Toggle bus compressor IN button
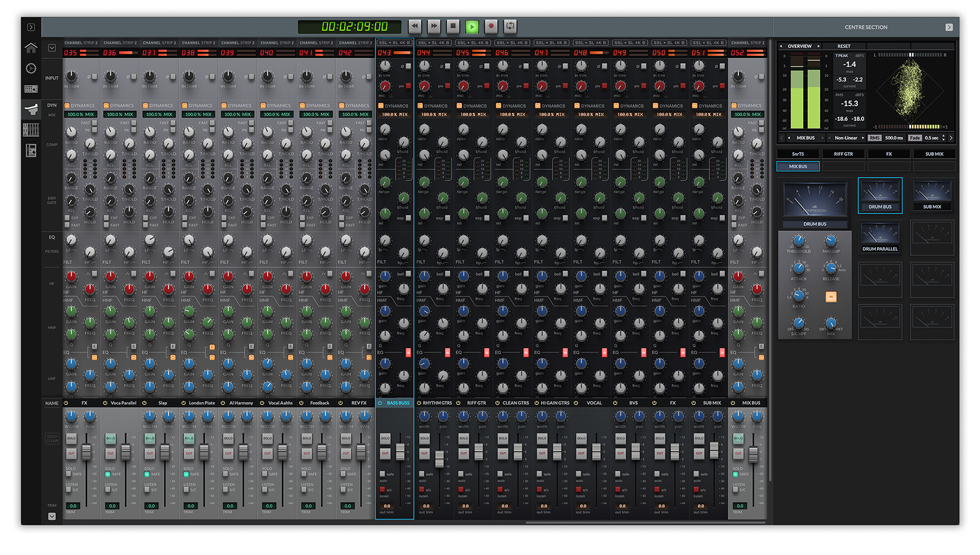 831,297
